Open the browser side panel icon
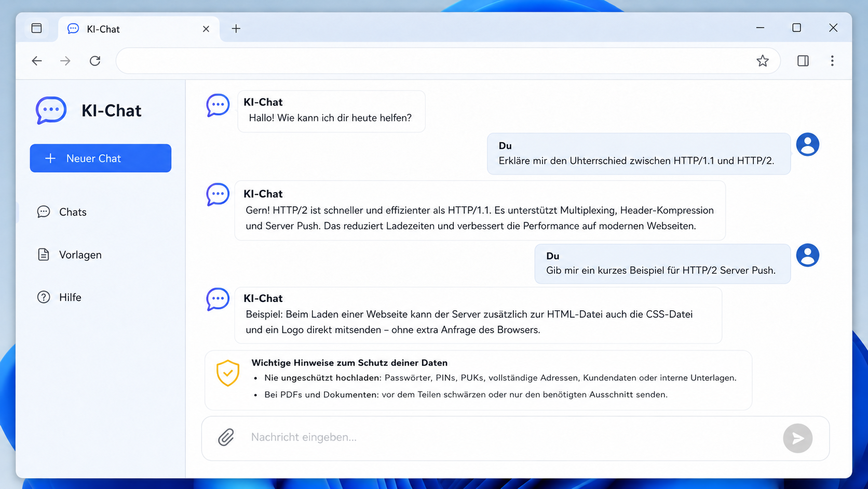The image size is (868, 489). coord(803,61)
